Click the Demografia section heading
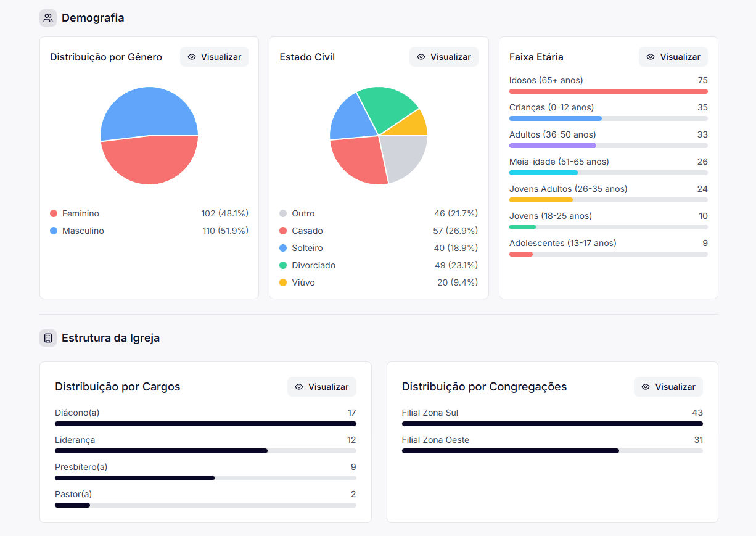The height and width of the screenshot is (536, 756). click(x=93, y=18)
